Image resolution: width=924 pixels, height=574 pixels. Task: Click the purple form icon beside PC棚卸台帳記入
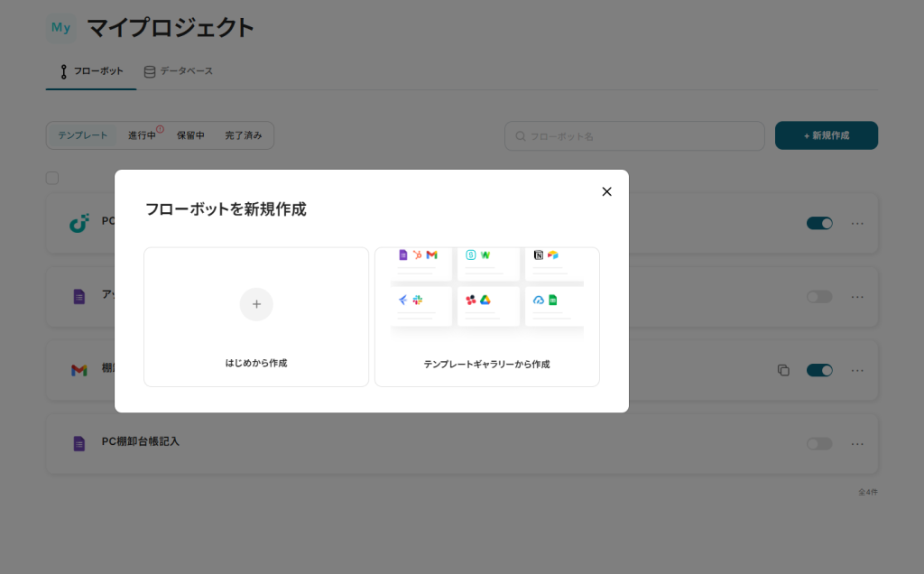coord(79,443)
